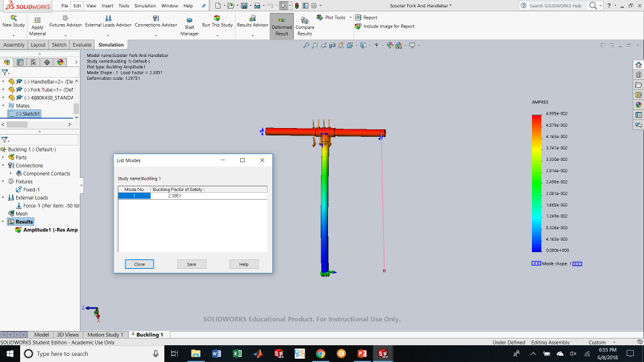The height and width of the screenshot is (362, 644).
Task: Click the Zoom to Fit view icon
Action: point(307,46)
